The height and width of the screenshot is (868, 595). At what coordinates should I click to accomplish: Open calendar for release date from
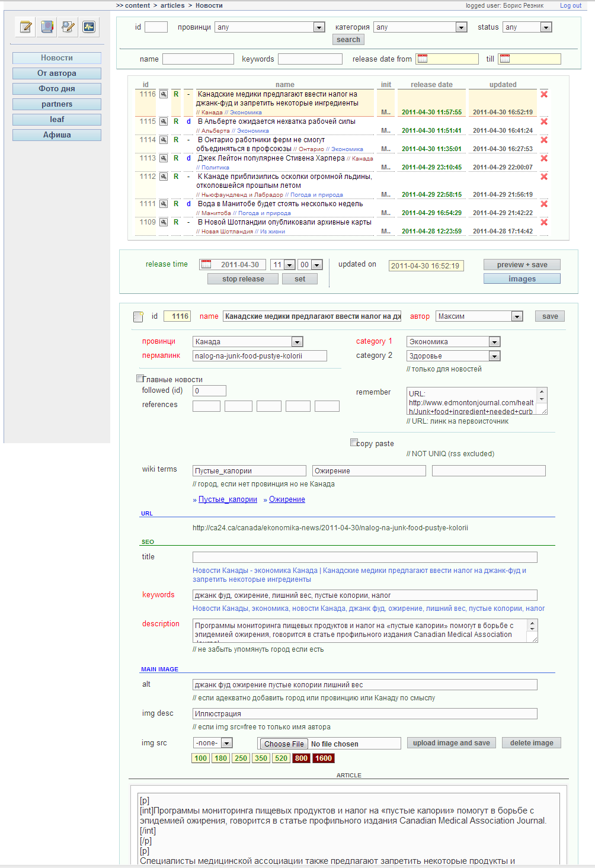[423, 59]
